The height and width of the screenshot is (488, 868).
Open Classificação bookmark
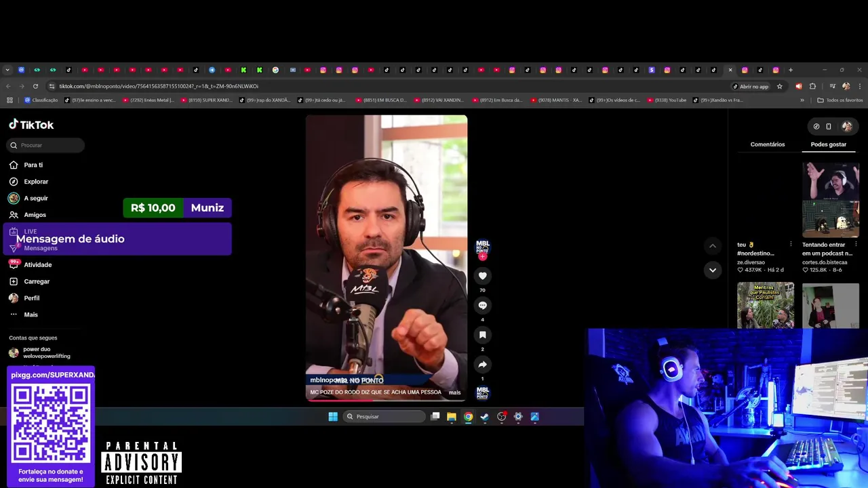[x=41, y=100]
